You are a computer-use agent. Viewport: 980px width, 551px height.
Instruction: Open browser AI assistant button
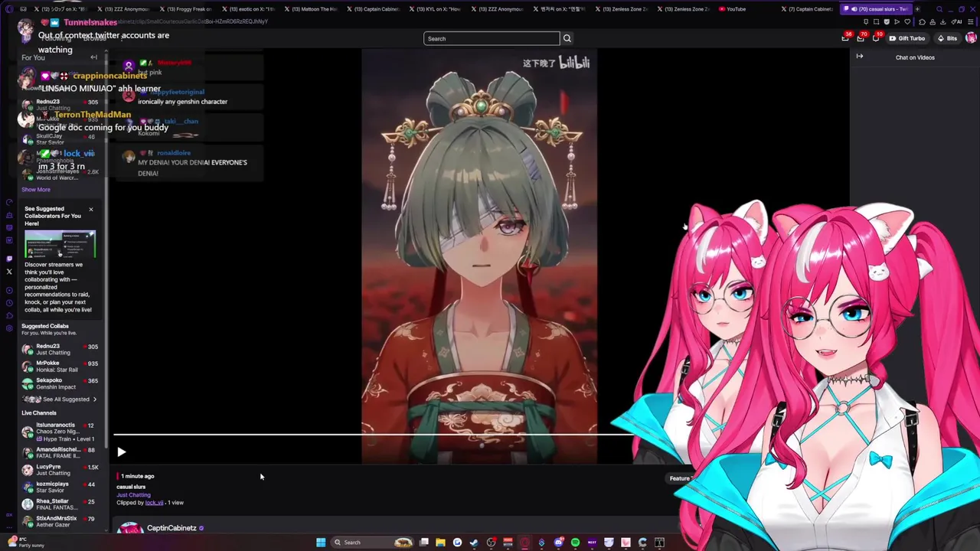click(957, 21)
